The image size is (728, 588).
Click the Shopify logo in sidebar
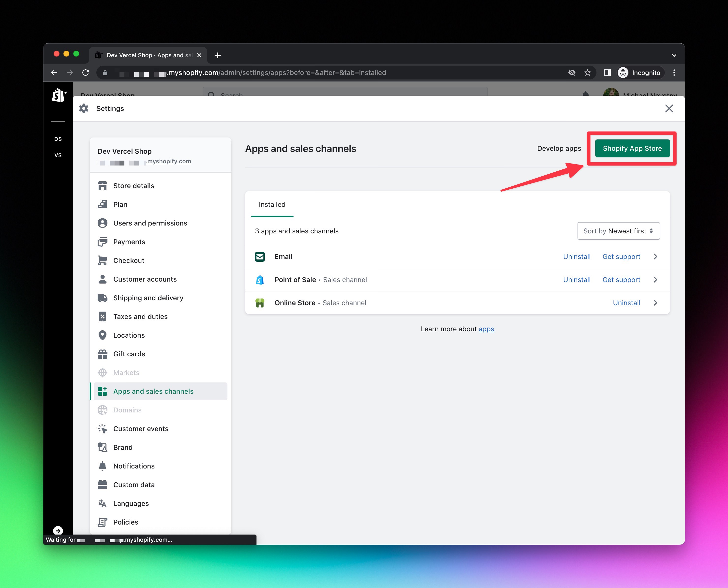(x=59, y=95)
